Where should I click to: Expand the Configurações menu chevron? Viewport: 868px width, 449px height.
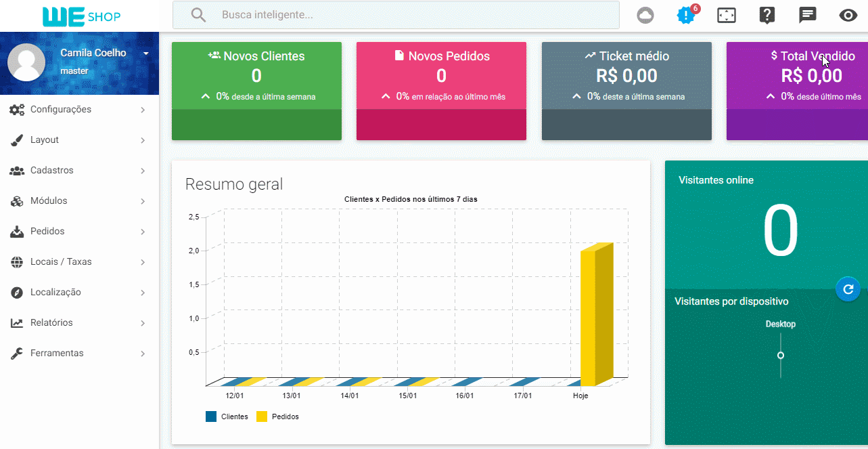click(x=143, y=110)
